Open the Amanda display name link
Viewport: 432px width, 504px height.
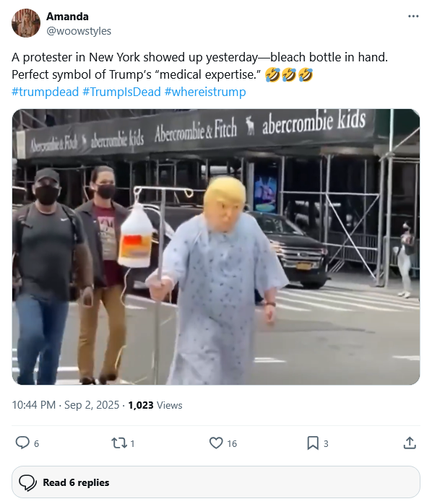tap(67, 17)
